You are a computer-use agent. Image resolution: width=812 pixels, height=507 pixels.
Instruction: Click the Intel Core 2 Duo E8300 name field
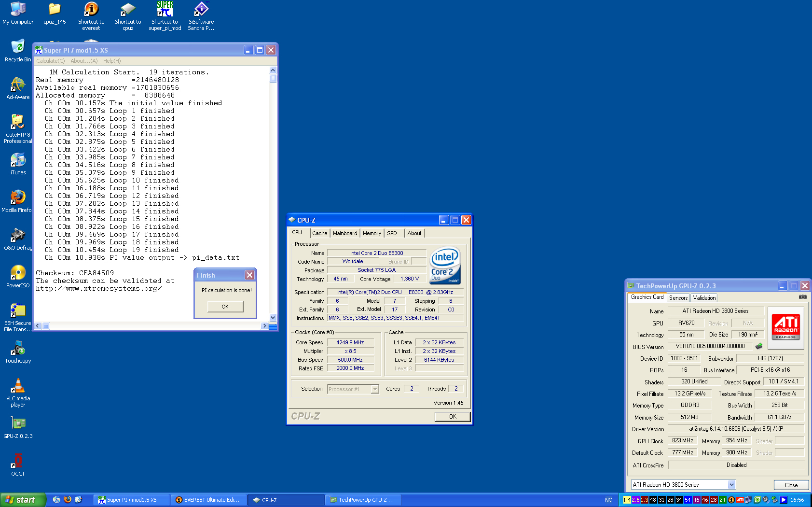tap(376, 253)
